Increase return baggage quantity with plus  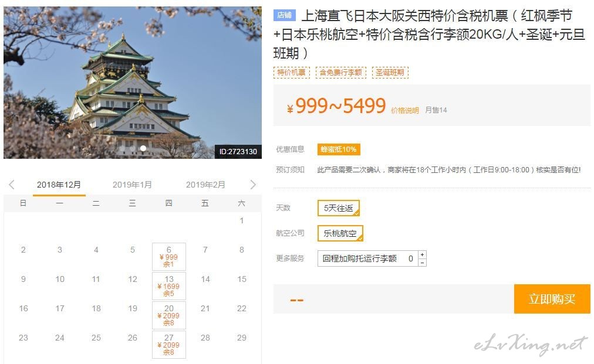point(423,254)
